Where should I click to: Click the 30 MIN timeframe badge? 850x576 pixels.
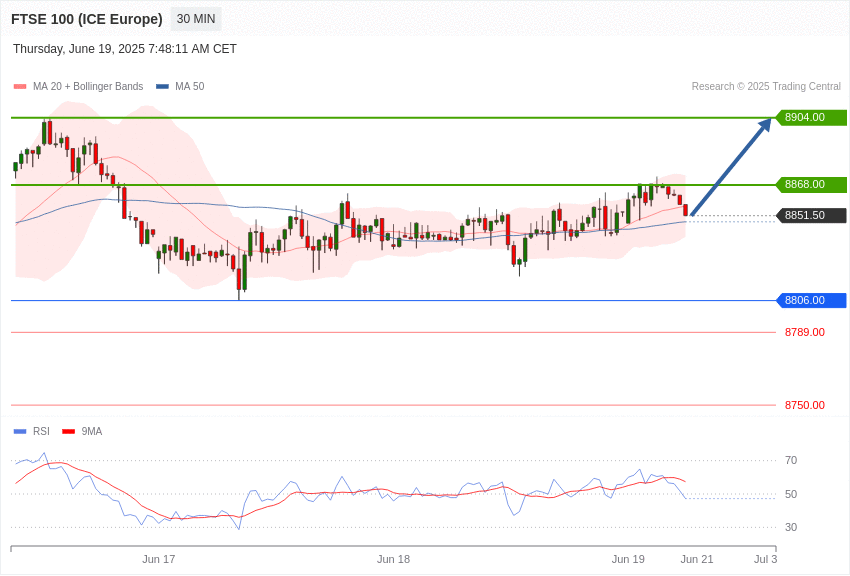pyautogui.click(x=196, y=19)
